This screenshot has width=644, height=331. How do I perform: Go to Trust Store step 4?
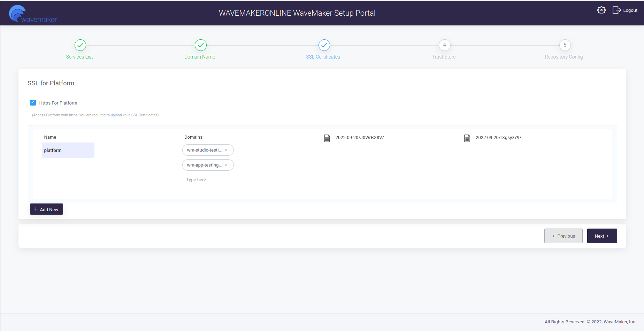[x=444, y=45]
